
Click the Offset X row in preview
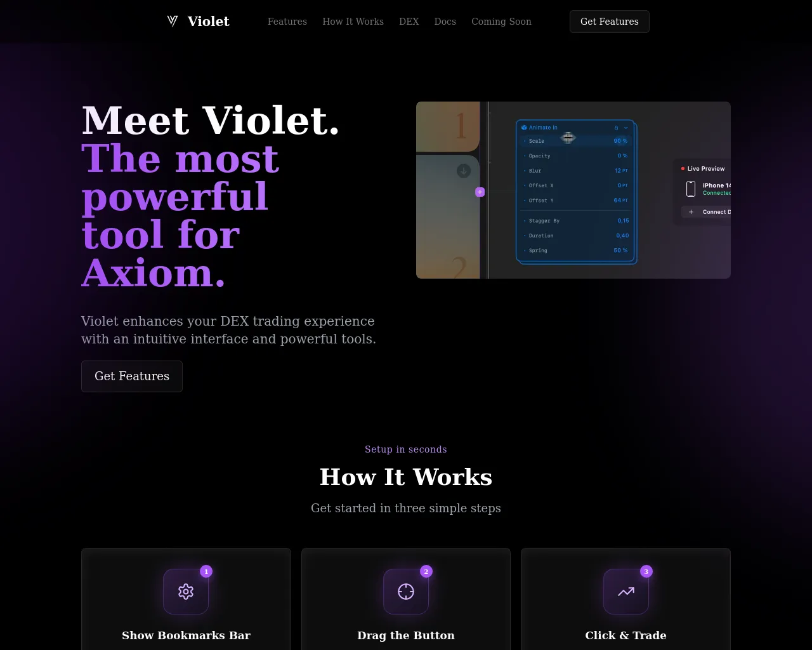575,185
